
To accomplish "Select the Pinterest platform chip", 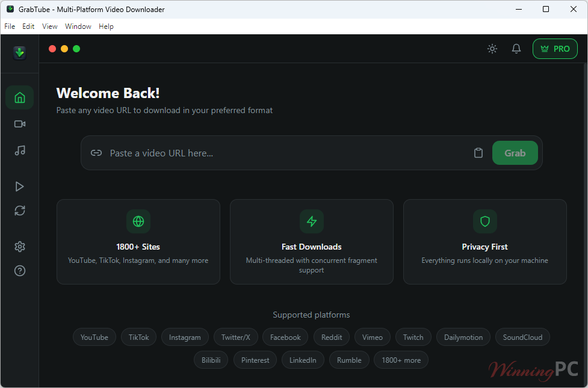I will tap(255, 360).
